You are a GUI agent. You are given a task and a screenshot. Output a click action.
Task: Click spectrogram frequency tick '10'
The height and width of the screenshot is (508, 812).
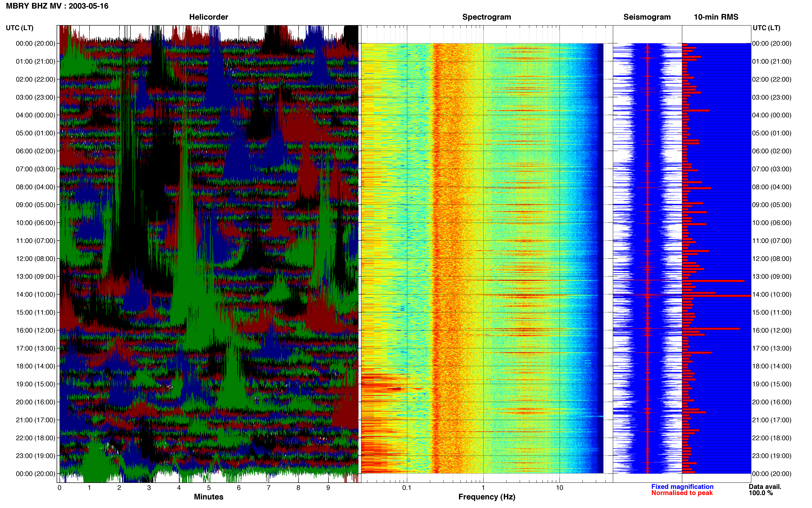click(559, 488)
